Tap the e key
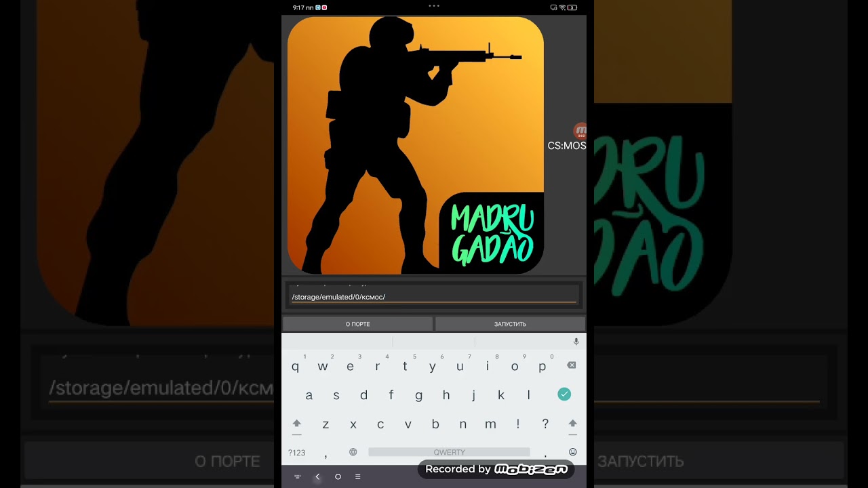Viewport: 868px width, 488px height. 350,367
